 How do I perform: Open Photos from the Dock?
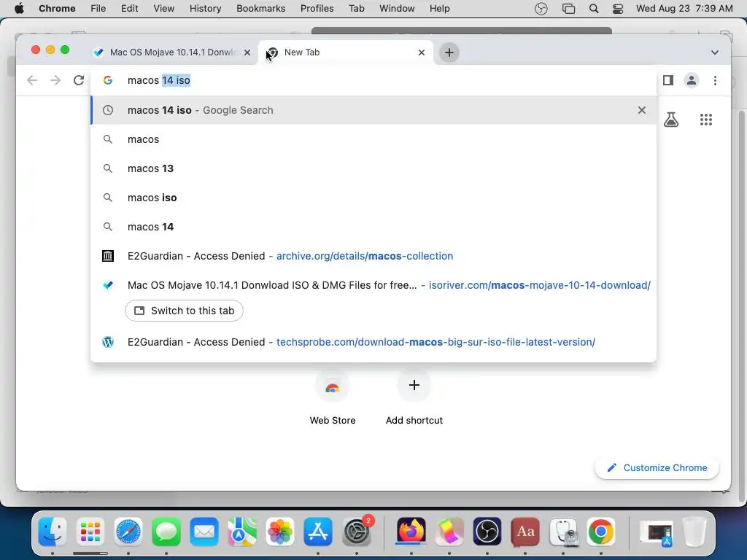point(280,532)
